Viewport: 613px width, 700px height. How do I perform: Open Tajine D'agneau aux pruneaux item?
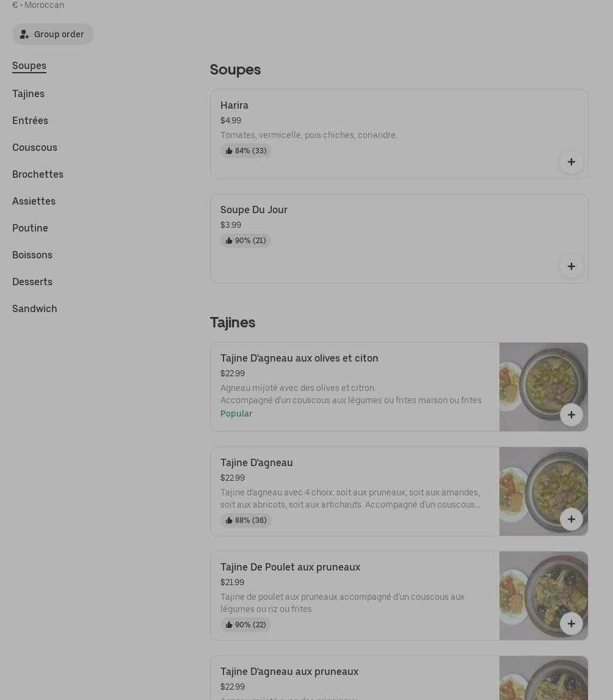coord(289,672)
